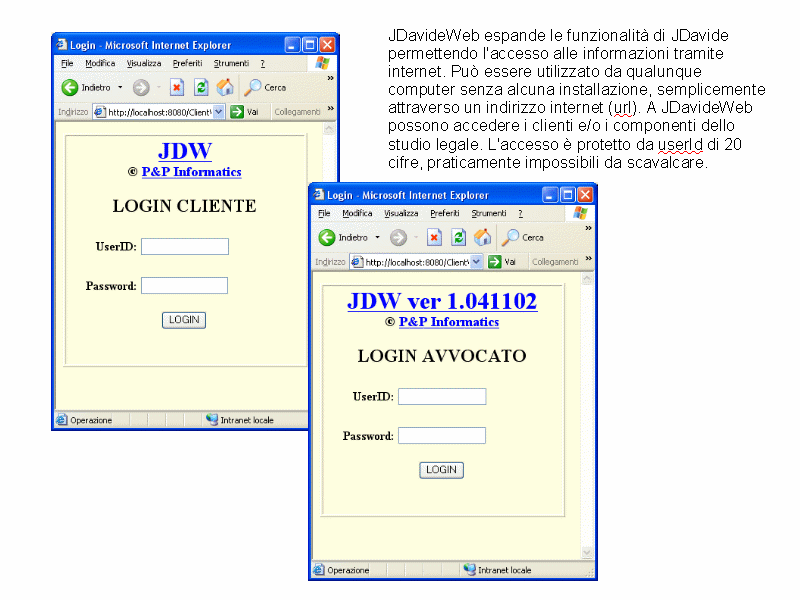Open P&P Informatics link in Avvocato page
The image size is (800, 600).
(x=448, y=322)
